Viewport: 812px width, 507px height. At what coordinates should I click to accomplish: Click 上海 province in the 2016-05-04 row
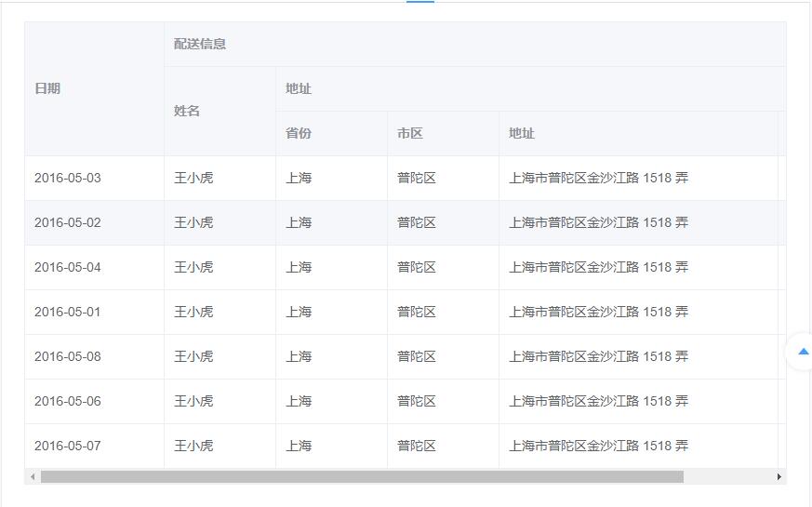[299, 267]
